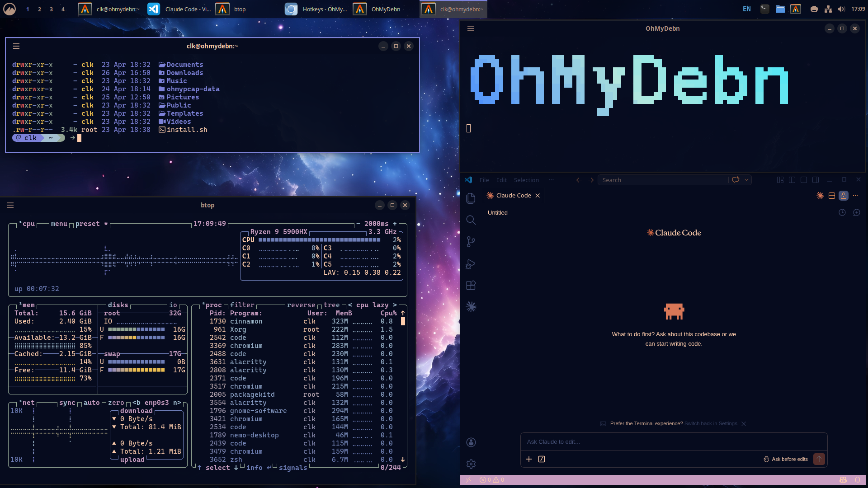Open the Extensions view in VS Code

[471, 285]
